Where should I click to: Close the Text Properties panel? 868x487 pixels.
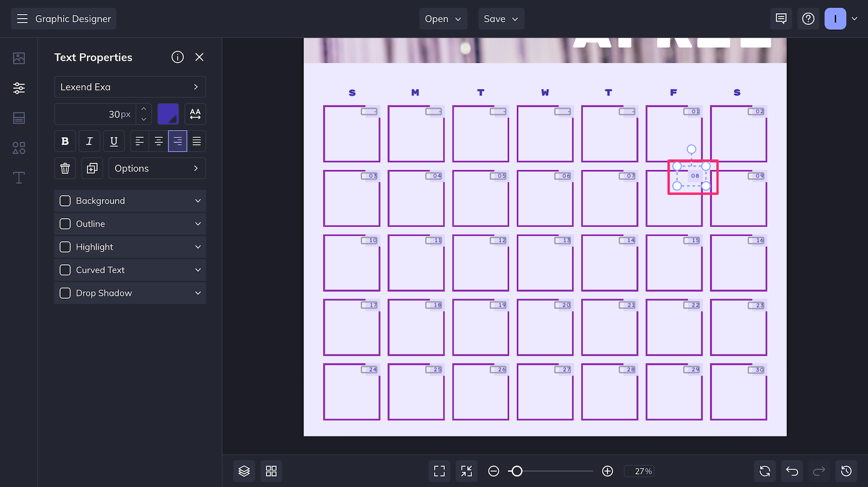pyautogui.click(x=200, y=57)
